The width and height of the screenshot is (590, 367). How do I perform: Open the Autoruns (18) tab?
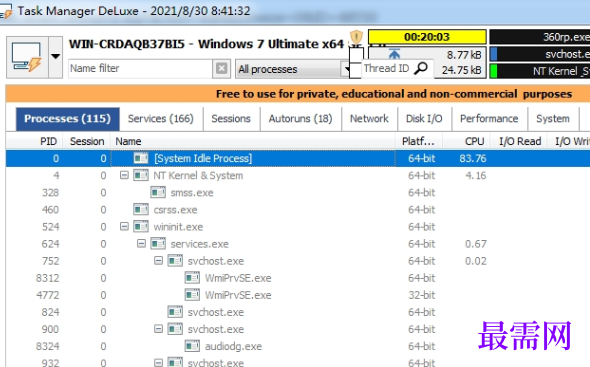point(300,119)
